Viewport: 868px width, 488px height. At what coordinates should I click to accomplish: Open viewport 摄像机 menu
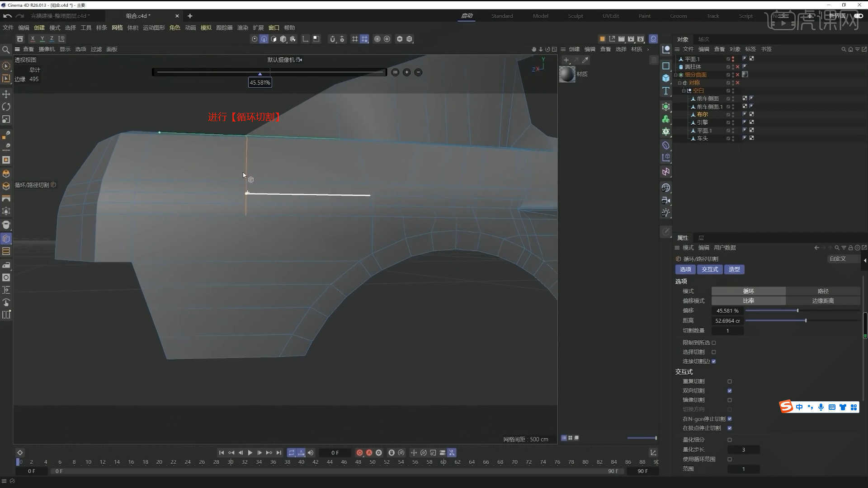click(x=47, y=49)
